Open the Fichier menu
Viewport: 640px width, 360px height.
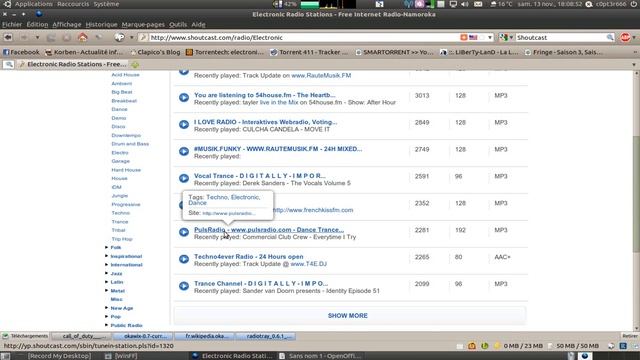point(12,24)
